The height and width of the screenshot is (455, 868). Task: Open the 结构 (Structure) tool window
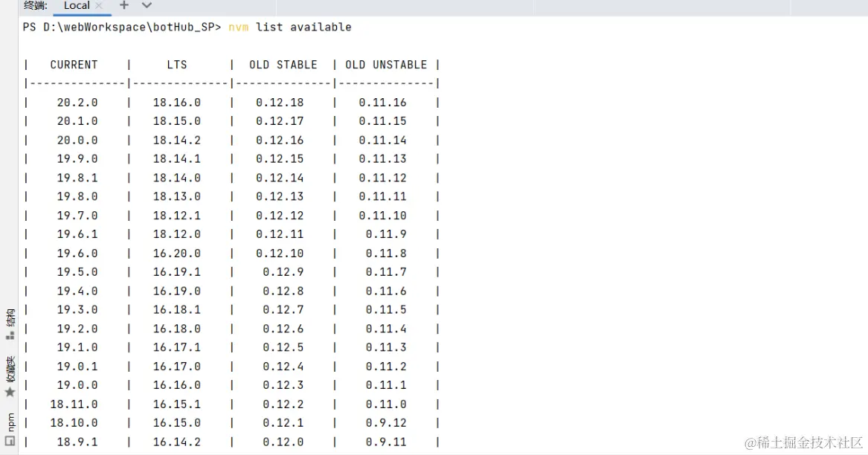10,324
